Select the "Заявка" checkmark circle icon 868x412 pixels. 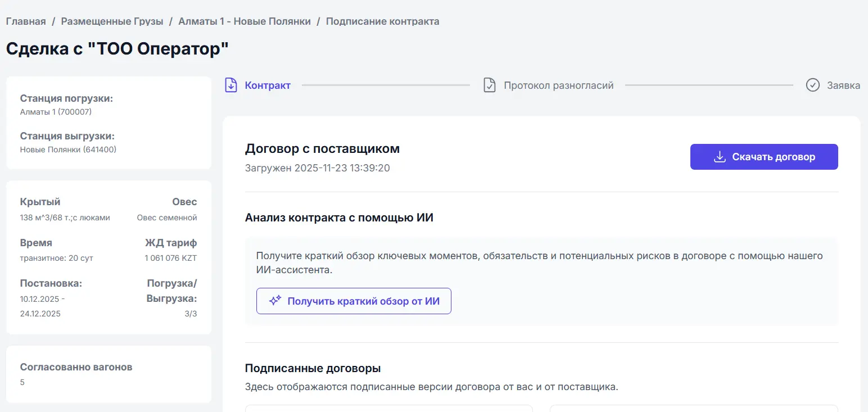813,85
